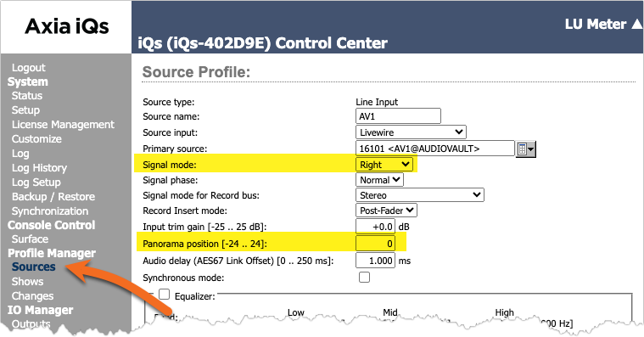The image size is (644, 337).
Task: Open the Primary source browse list icon
Action: (x=526, y=149)
